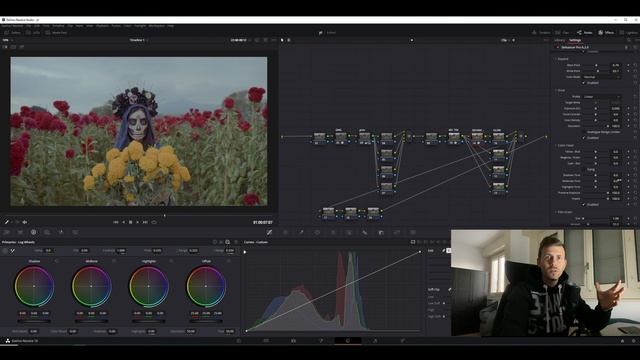Delete the Dehancer Pro effect with trash icon

626,47
